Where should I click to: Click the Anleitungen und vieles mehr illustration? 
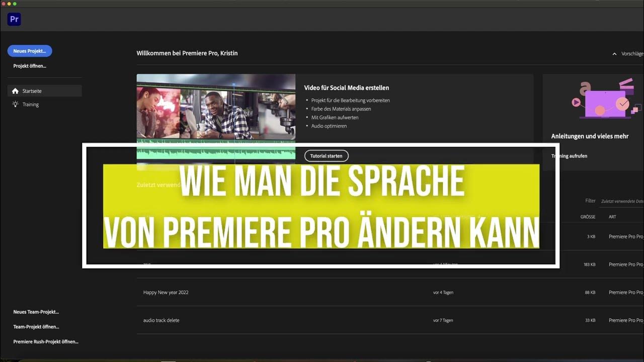[606, 98]
